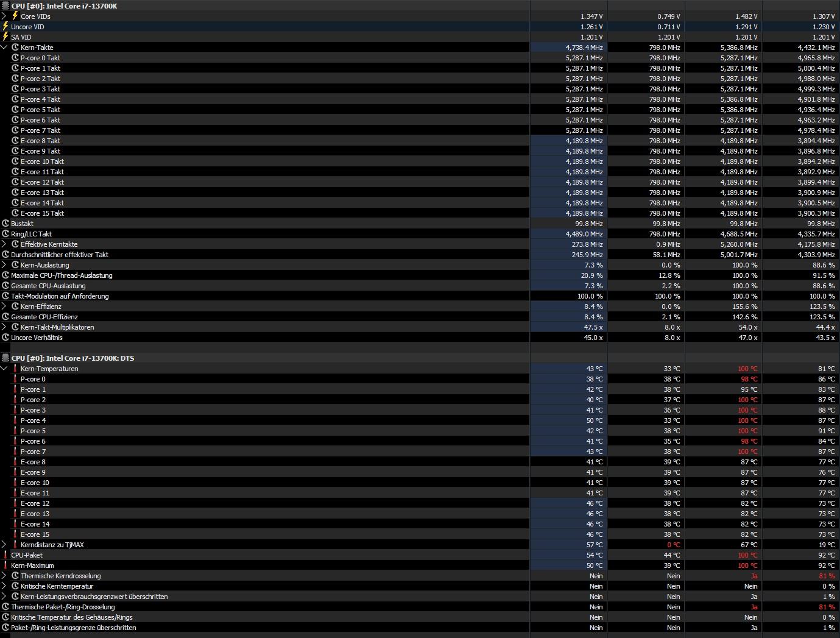Screen dimensions: 840x638
Task: Select the E-core 9 temperature row
Action: [x=420, y=472]
